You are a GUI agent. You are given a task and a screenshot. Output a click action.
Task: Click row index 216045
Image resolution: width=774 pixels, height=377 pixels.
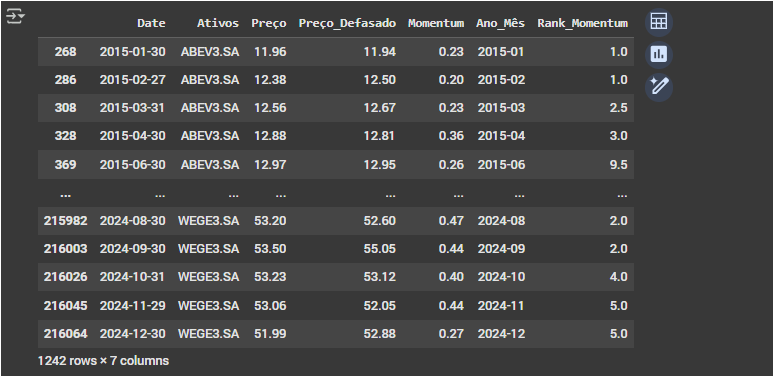[66, 306]
